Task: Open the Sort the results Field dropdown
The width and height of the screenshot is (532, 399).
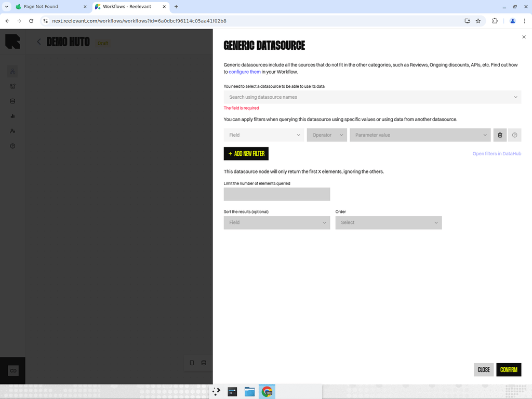Action: [277, 222]
